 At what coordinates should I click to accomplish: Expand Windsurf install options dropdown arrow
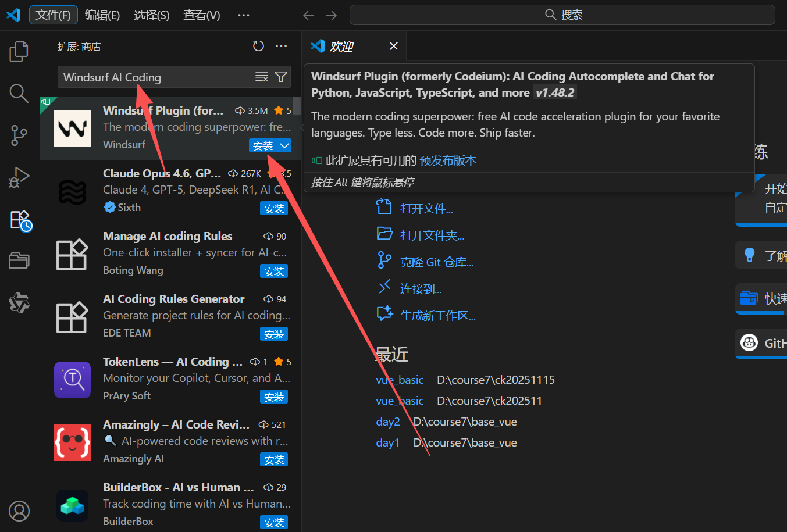click(x=284, y=146)
